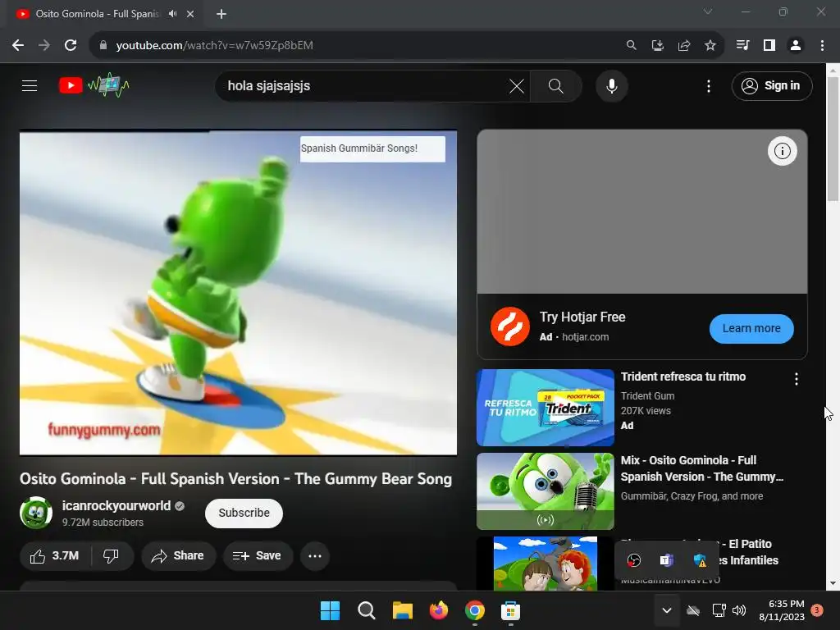Like the video with thumbs up
Viewport: 840px width, 630px height.
(56, 556)
